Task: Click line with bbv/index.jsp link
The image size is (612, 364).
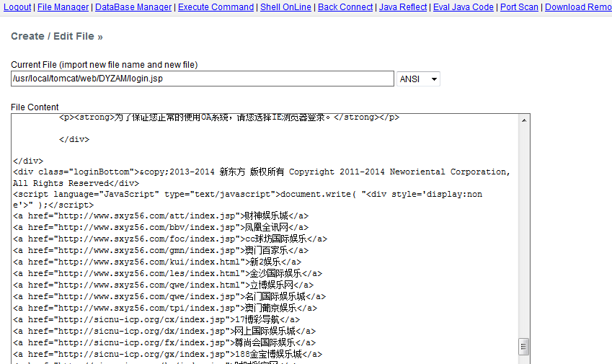Action: [161, 228]
